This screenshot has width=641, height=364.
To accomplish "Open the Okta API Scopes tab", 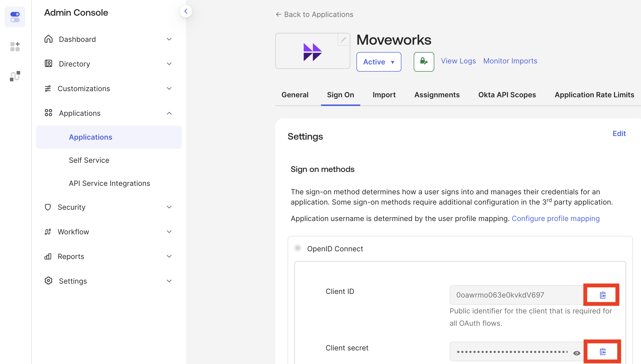I will [507, 95].
